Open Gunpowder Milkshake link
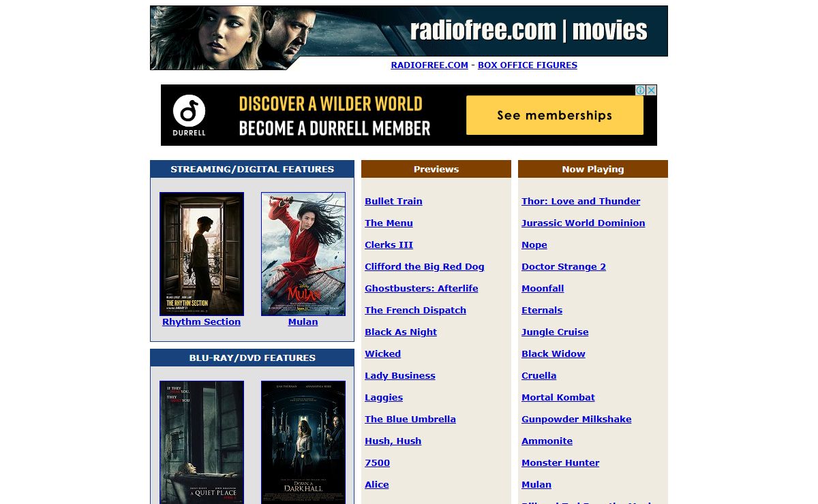818x504 pixels. pos(577,419)
